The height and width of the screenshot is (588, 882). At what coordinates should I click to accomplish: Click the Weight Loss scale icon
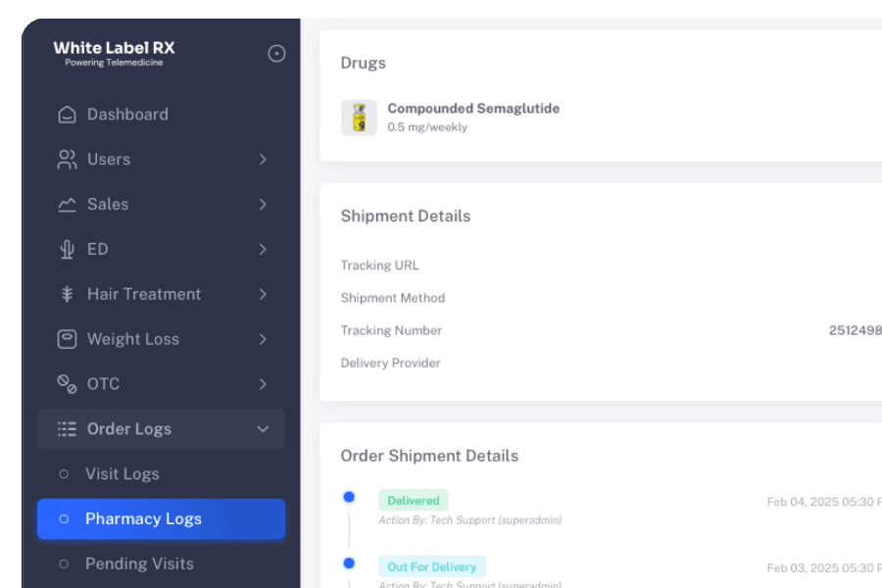click(x=67, y=339)
